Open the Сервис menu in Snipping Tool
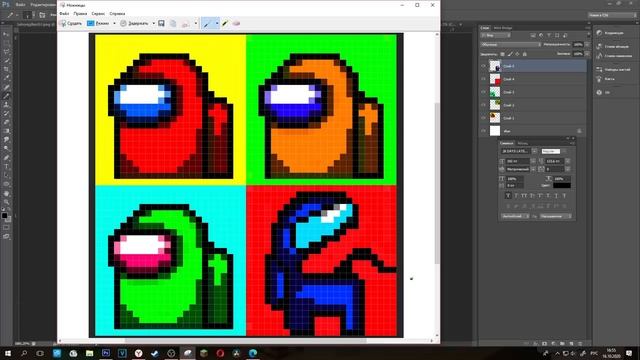 (98, 13)
